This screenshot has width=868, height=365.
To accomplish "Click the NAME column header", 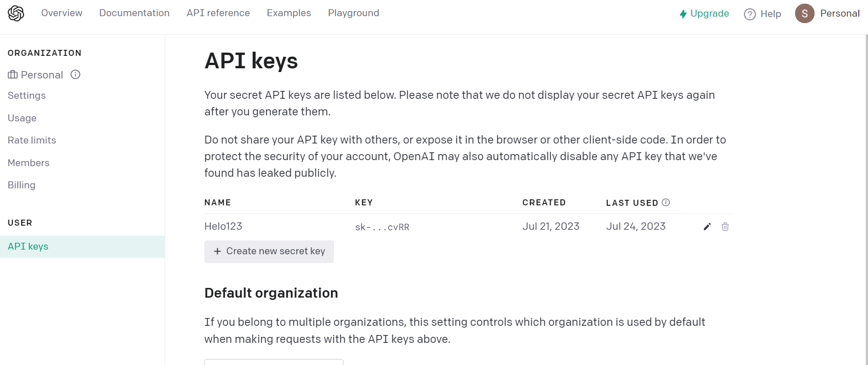I will click(x=218, y=203).
